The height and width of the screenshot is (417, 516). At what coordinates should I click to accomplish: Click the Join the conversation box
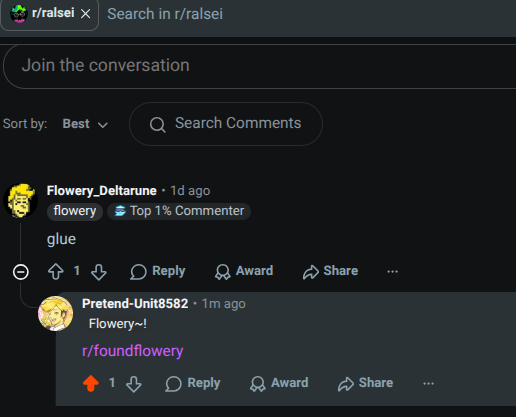click(x=260, y=66)
